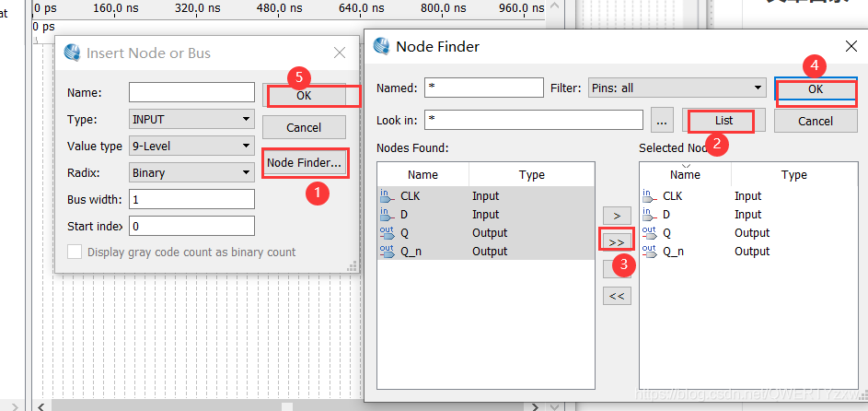The width and height of the screenshot is (868, 411).
Task: Click the Look in field
Action: pos(534,120)
